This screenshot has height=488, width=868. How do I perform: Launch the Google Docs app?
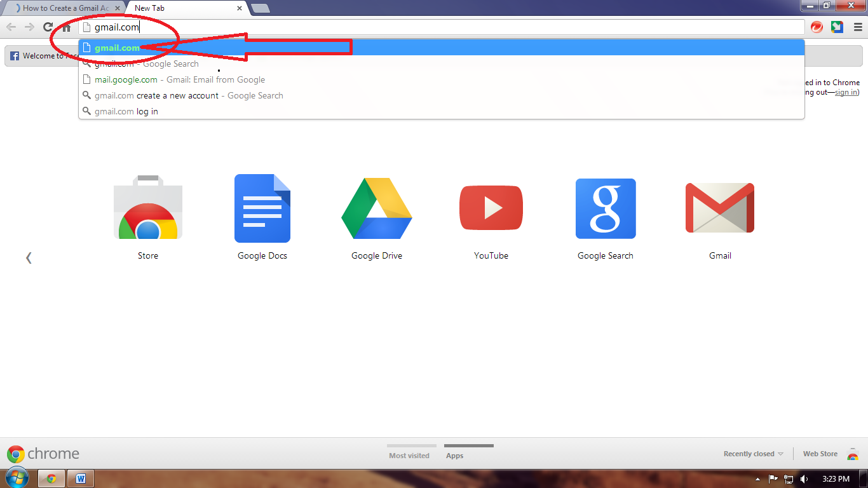click(x=262, y=208)
